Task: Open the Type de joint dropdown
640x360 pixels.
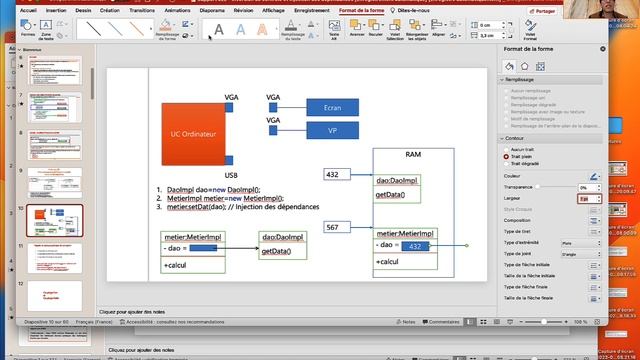Action: 581,254
